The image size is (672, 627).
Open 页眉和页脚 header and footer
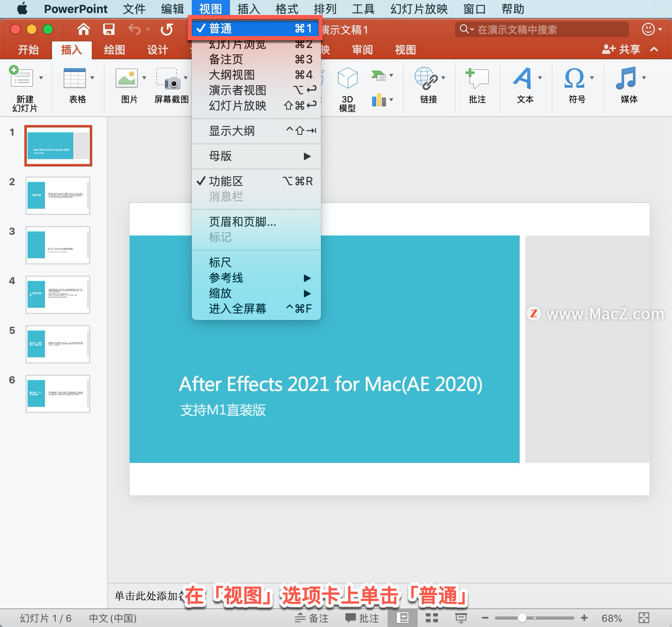pos(256,222)
